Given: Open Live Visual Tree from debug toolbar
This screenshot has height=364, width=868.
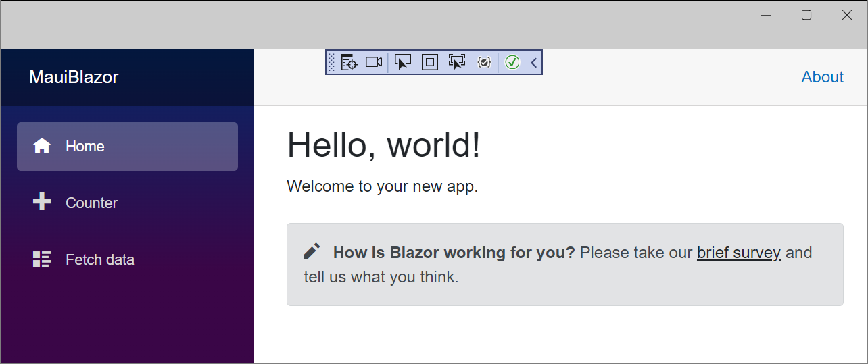Looking at the screenshot, I should 349,63.
